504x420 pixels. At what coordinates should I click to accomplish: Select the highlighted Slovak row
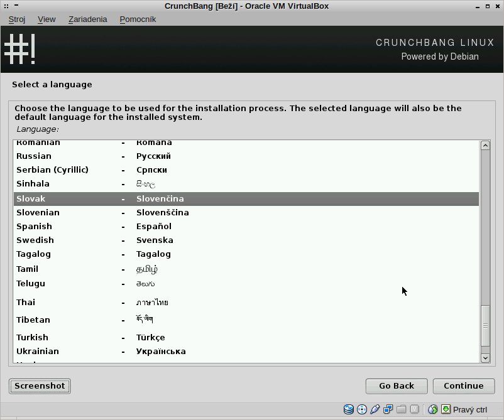coord(246,199)
